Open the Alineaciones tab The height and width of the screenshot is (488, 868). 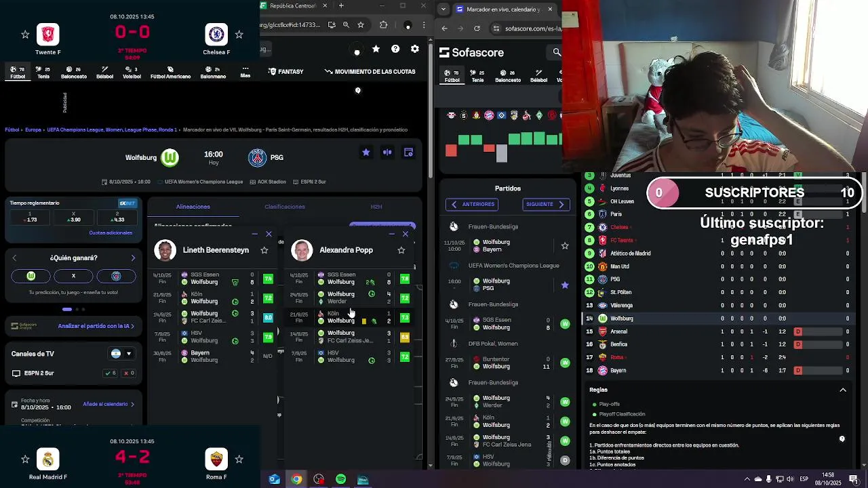(x=193, y=207)
